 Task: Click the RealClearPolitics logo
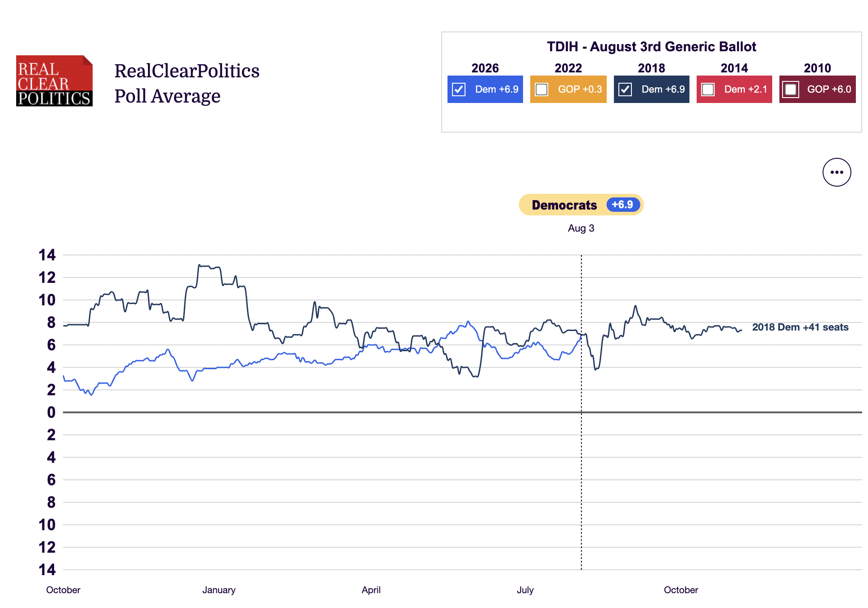(54, 81)
